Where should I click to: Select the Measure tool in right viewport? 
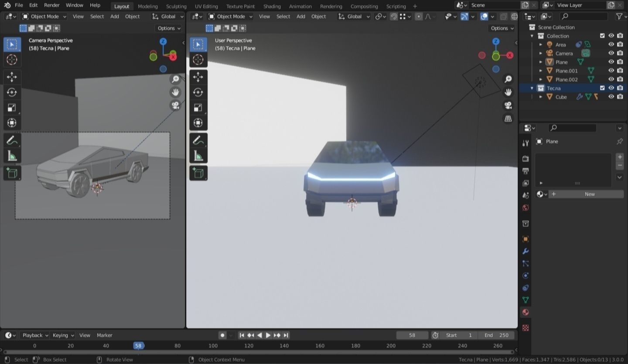point(198,156)
